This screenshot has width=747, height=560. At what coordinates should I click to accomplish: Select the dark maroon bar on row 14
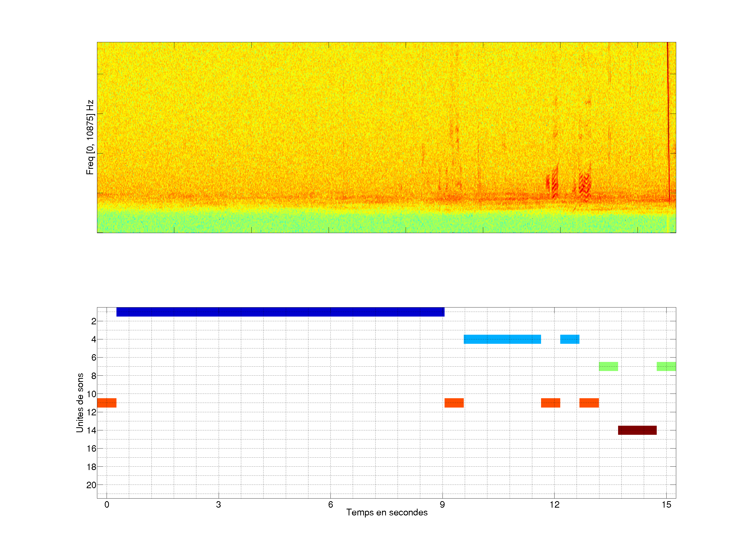point(637,430)
